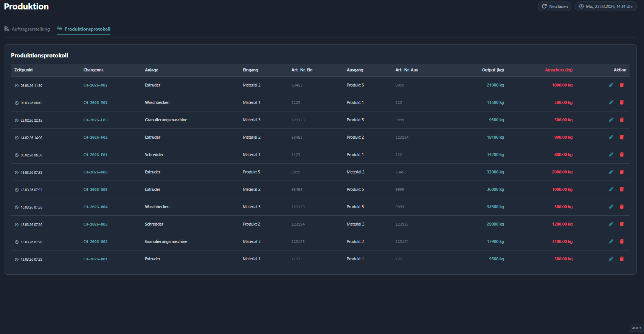
Task: Edit entry CH-2026-006 with pencil icon
Action: pos(611,172)
